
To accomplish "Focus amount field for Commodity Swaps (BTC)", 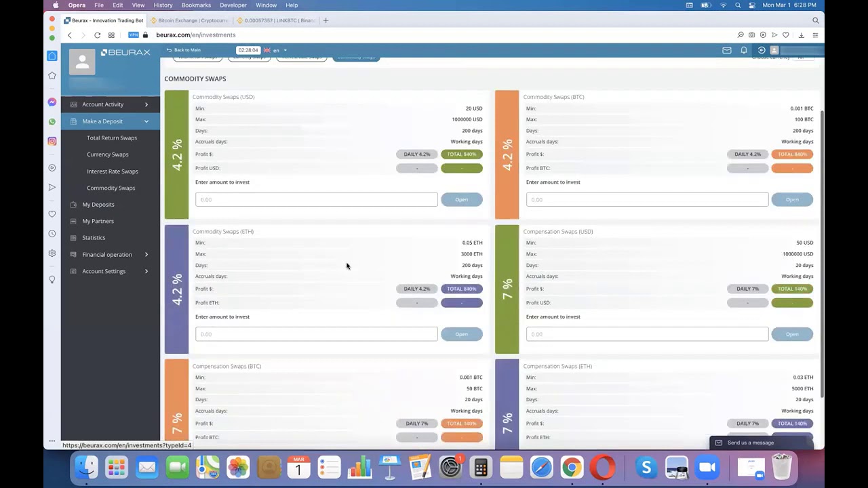I will tap(648, 199).
